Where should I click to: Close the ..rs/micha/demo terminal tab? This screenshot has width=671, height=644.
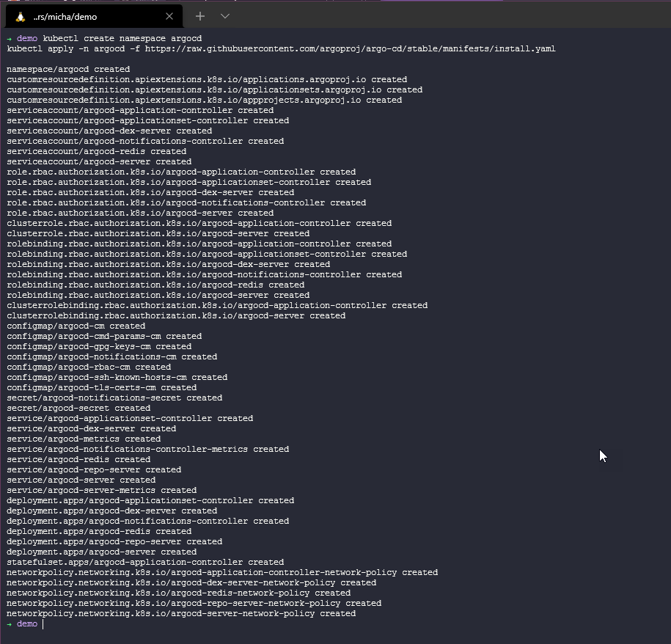169,16
